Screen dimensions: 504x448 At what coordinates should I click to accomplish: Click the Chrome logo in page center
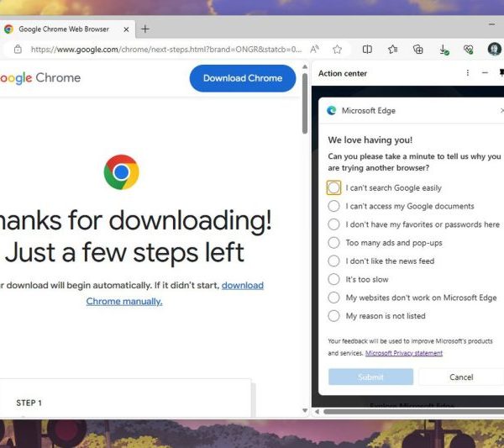[122, 172]
